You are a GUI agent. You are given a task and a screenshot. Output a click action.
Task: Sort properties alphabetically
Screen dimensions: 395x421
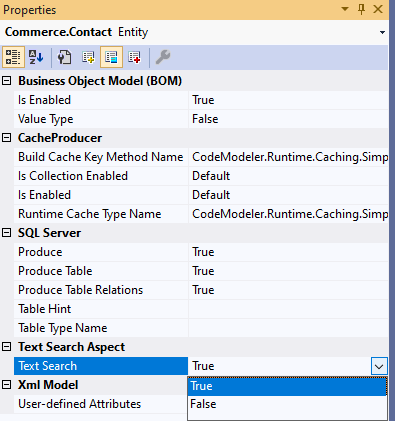[36, 57]
